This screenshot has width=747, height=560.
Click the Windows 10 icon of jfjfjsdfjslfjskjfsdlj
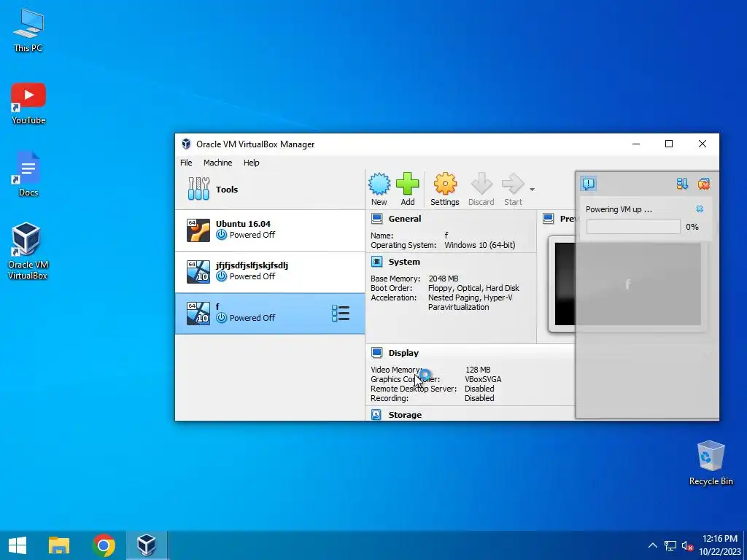[198, 272]
